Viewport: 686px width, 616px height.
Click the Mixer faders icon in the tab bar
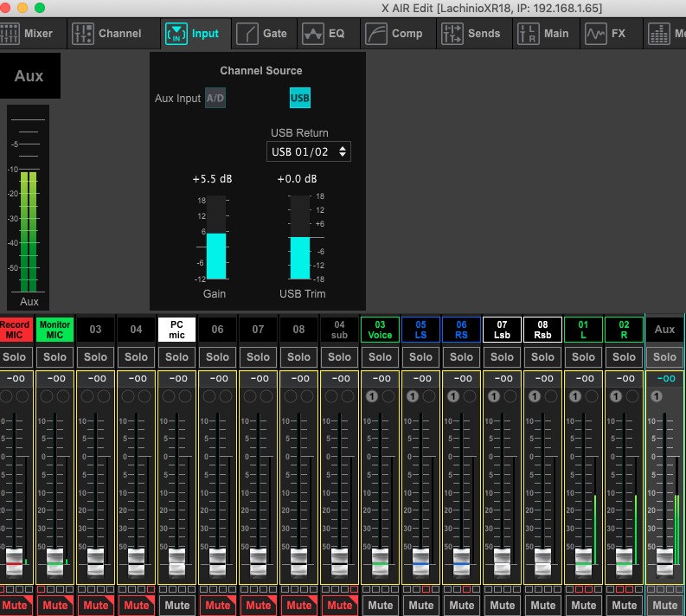tap(10, 34)
